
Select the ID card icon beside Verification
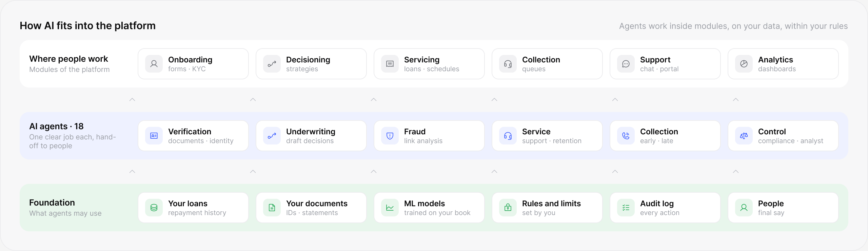[154, 136]
